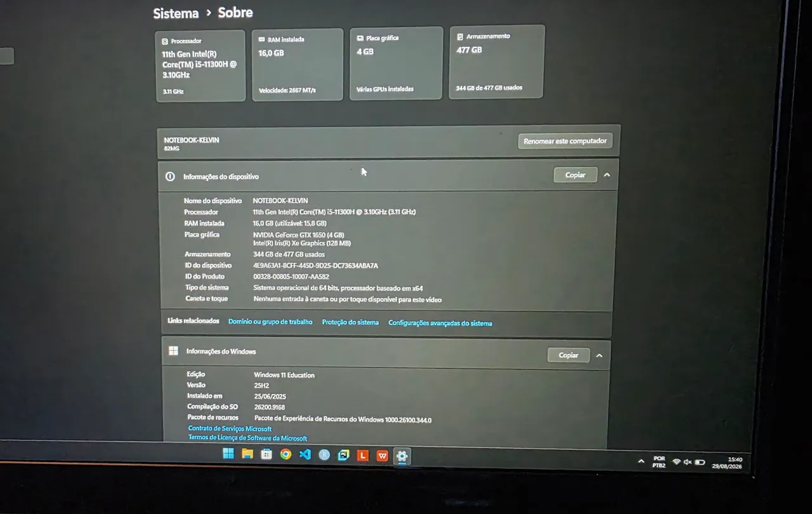Click the processor value 11th Gen Intel Core i5-11300H
Screen dimensions: 812x514
click(334, 212)
